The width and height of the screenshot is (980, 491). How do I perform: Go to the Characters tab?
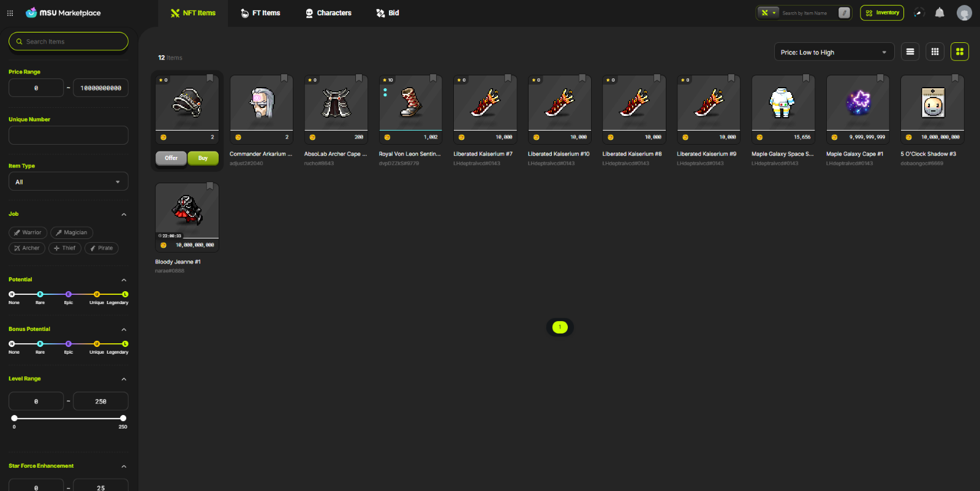coord(328,13)
